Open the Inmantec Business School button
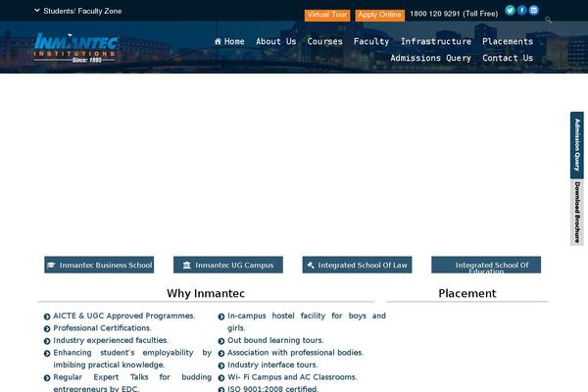 coord(99,265)
